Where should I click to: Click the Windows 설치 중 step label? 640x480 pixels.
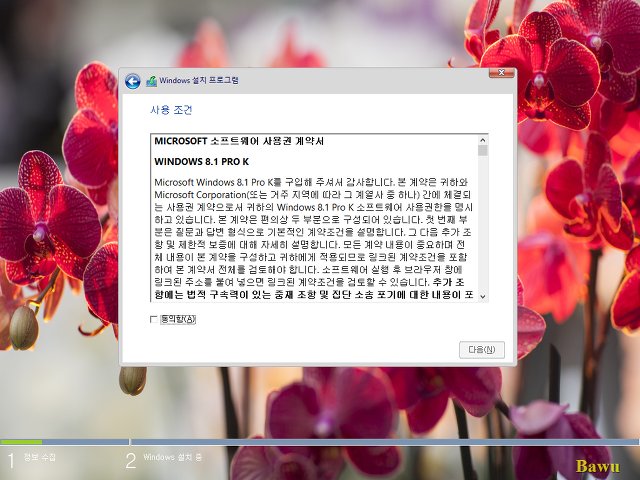point(172,457)
